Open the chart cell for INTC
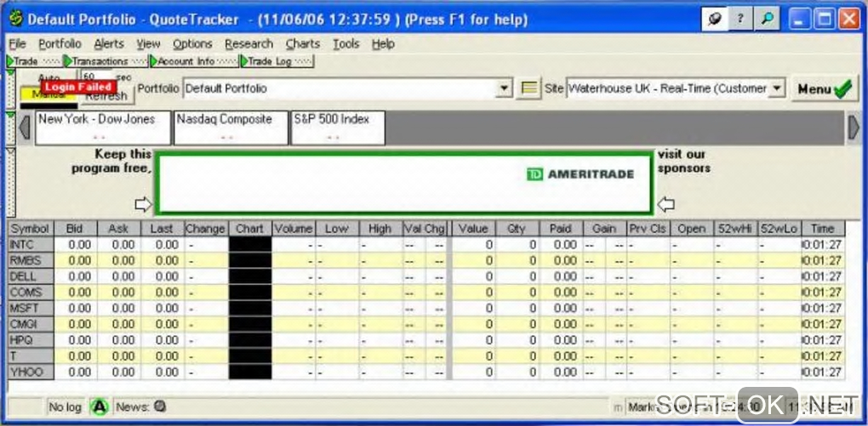Viewport: 868px width, 426px height. point(250,245)
